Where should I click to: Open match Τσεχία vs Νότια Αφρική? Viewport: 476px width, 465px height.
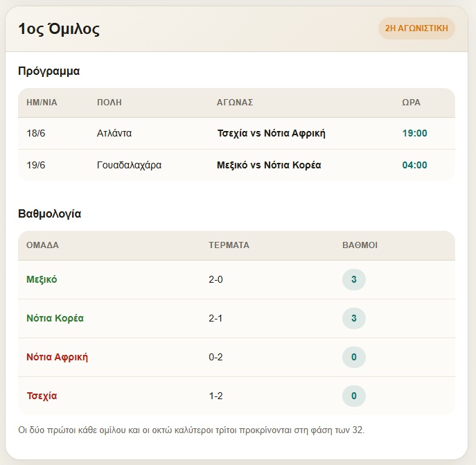[271, 133]
